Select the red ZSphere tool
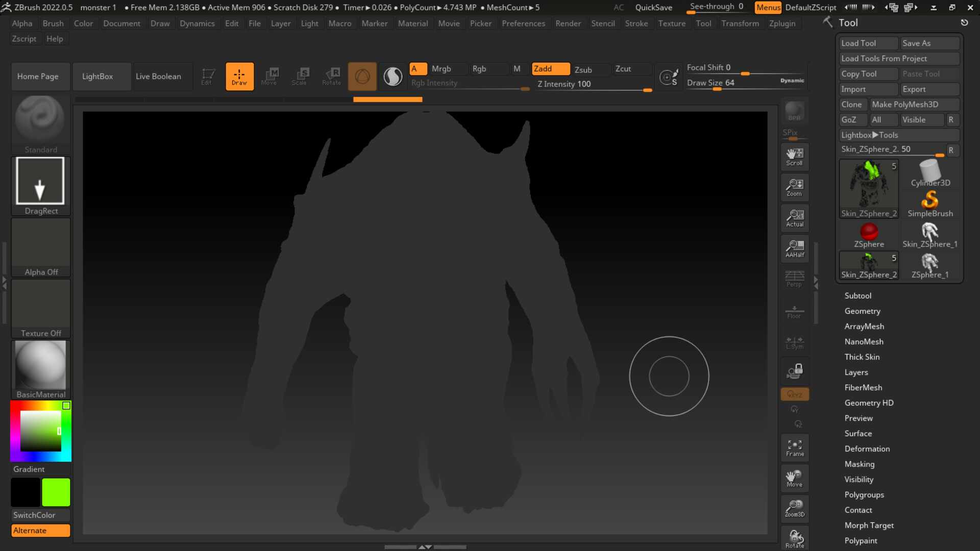 [869, 235]
